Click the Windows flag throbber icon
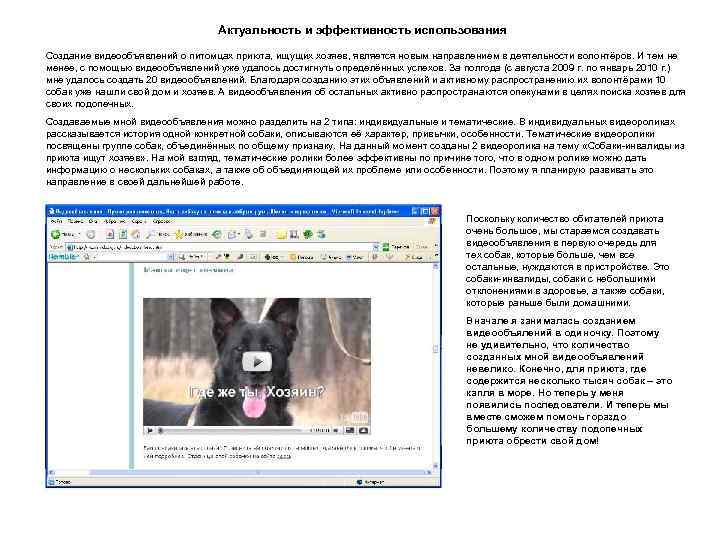 (432, 221)
